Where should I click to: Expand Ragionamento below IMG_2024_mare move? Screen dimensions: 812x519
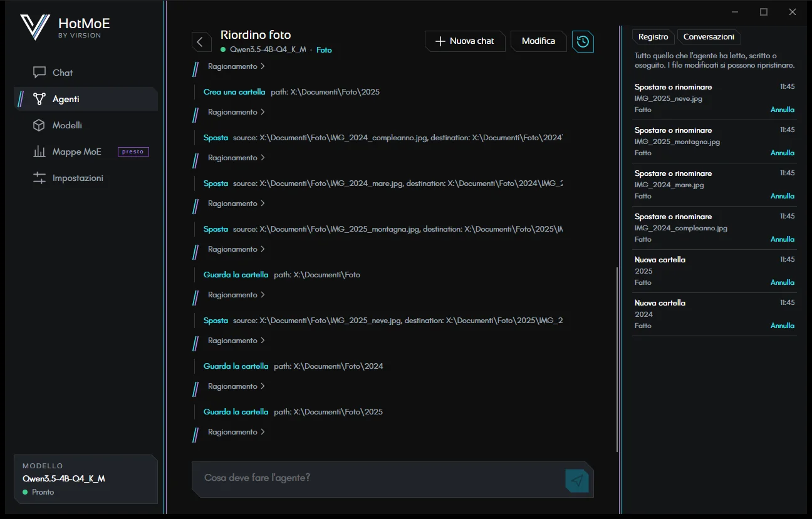236,203
